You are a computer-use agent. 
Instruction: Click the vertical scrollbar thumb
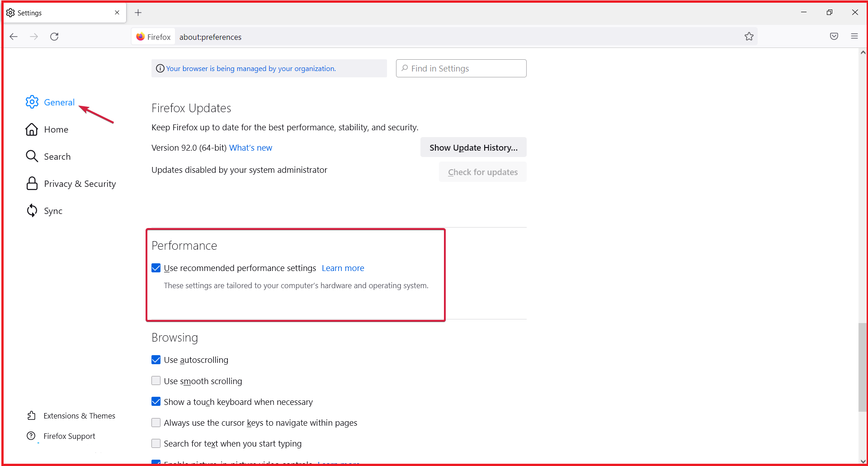[863, 367]
